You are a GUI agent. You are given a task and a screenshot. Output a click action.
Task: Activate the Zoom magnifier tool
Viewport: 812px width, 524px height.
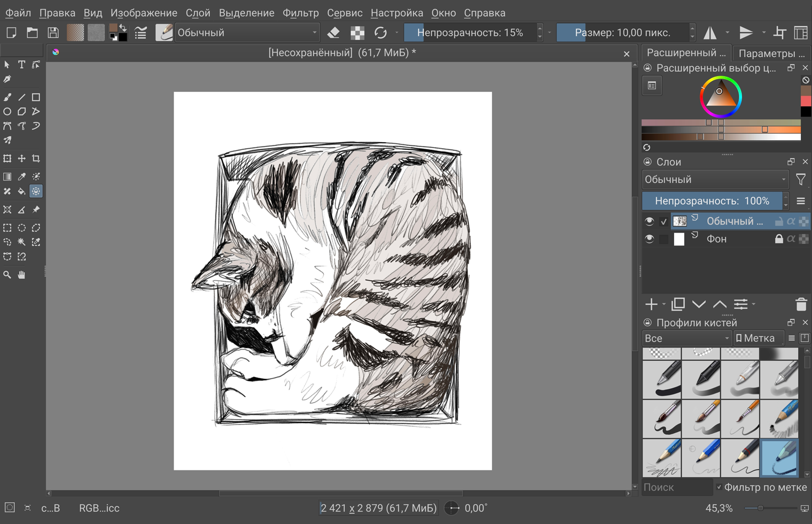coord(7,275)
